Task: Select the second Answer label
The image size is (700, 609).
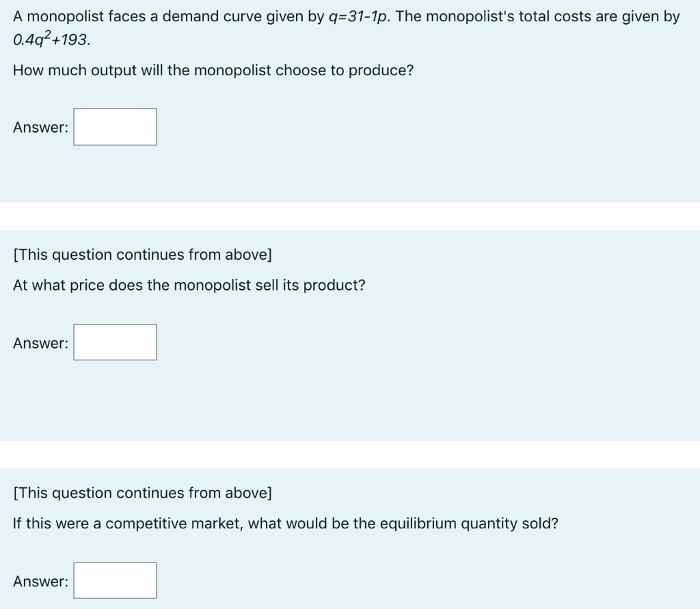Action: pos(40,343)
